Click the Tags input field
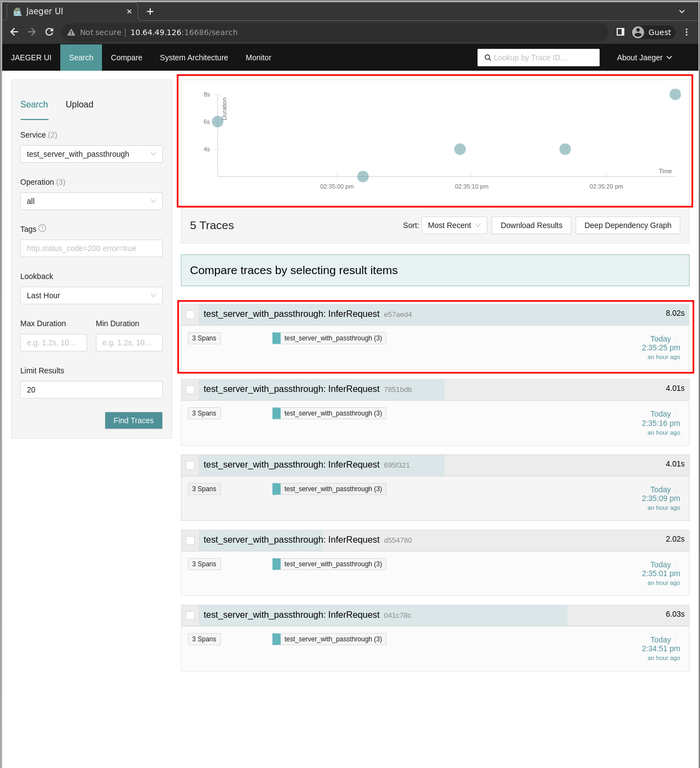The width and height of the screenshot is (700, 768). 92,248
